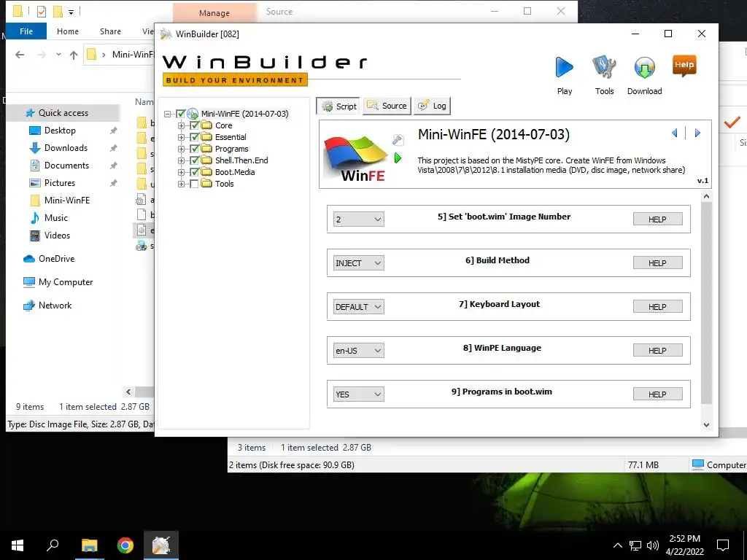Expand the Boot.Media tree node

[181, 172]
